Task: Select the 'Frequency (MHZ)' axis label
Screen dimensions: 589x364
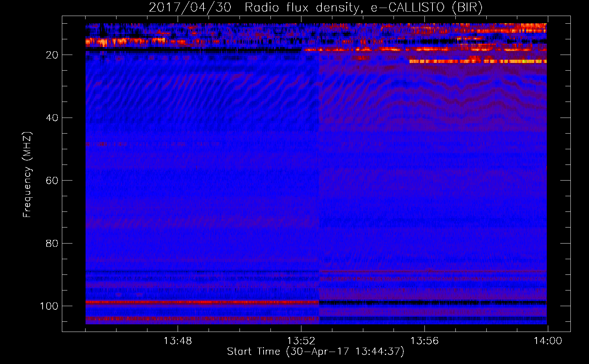Action: (27, 175)
